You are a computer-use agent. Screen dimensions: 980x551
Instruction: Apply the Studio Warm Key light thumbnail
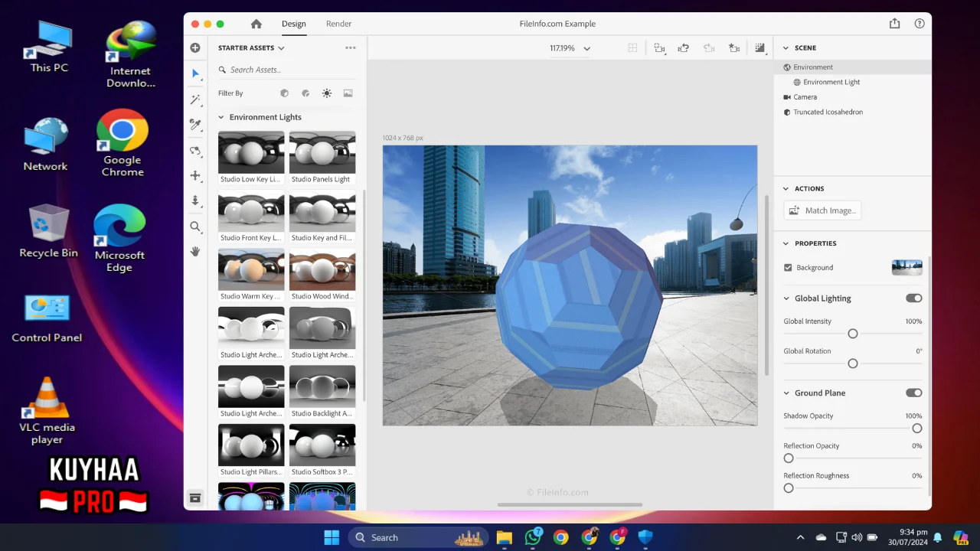click(251, 269)
